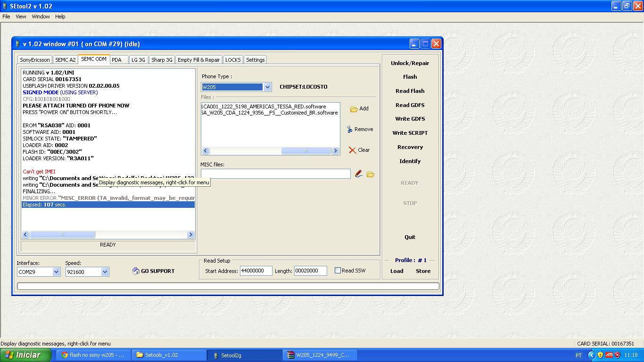Enable the Read SSW checkbox
Screen dimensions: 644x362
[338, 271]
